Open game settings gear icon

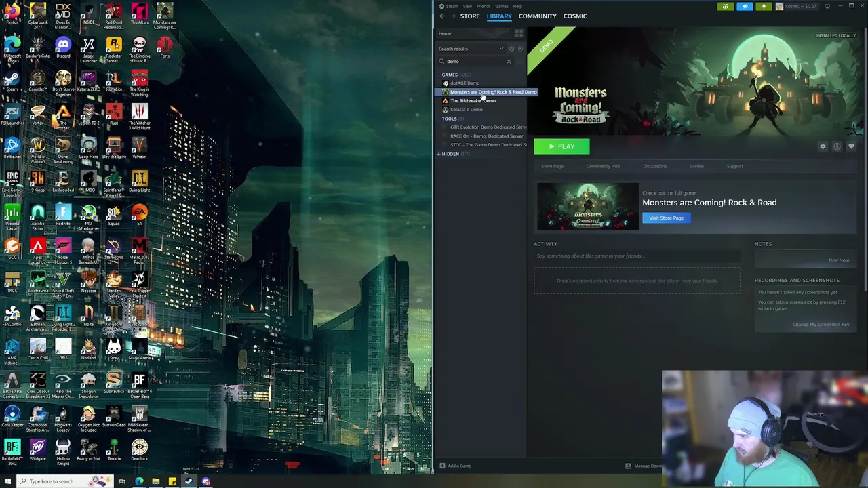click(x=823, y=146)
